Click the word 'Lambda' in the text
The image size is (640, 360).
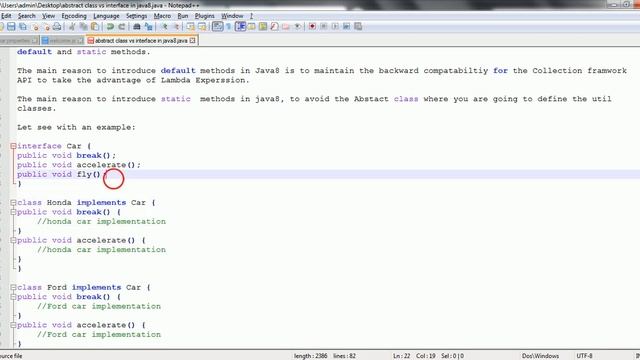(x=176, y=80)
